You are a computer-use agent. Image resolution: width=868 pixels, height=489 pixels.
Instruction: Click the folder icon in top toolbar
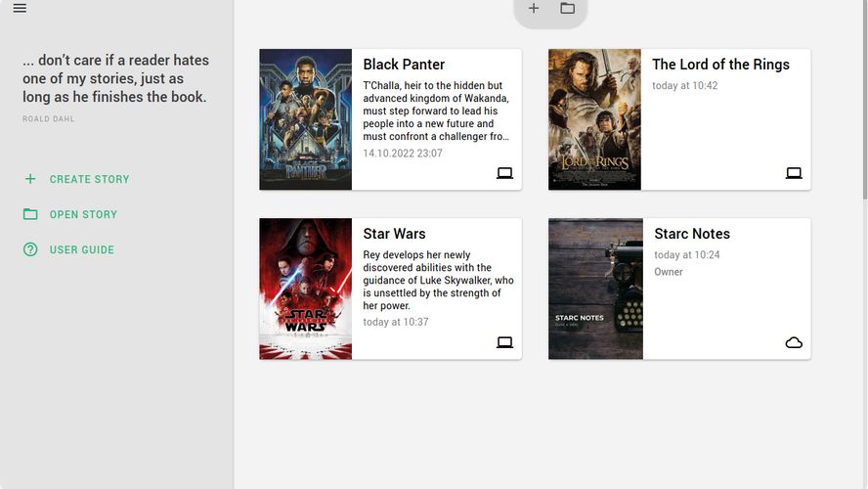pyautogui.click(x=567, y=9)
